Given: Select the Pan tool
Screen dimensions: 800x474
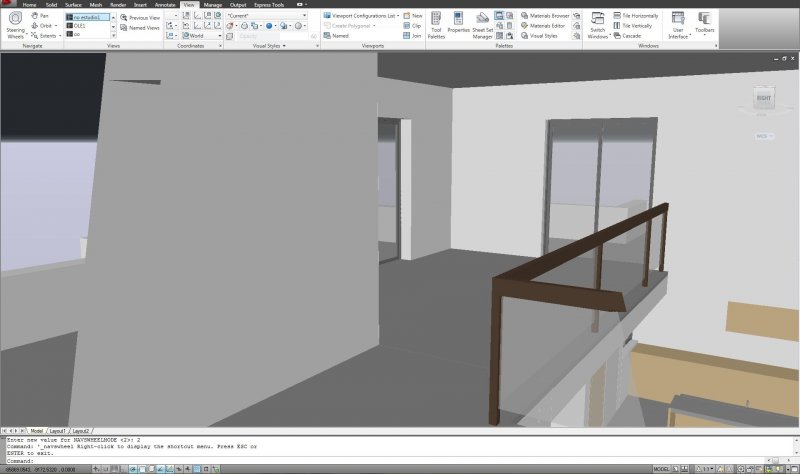Looking at the screenshot, I should point(44,16).
